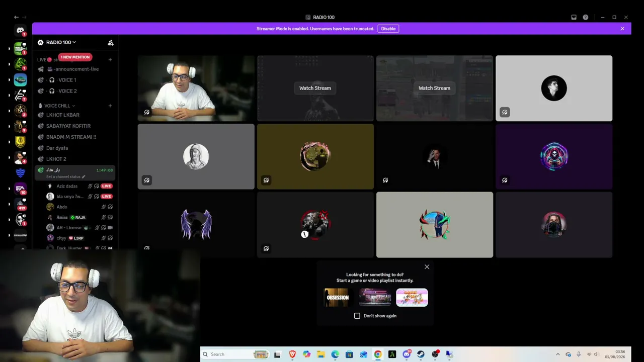
Task: Launch the middle storefront activity thumbnail
Action: (x=375, y=297)
